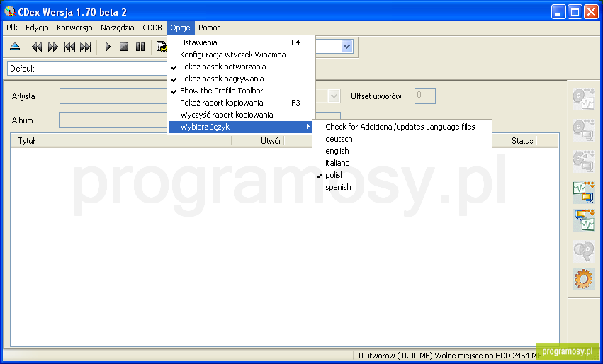Jump to next track icon
603x364 pixels.
tap(86, 47)
